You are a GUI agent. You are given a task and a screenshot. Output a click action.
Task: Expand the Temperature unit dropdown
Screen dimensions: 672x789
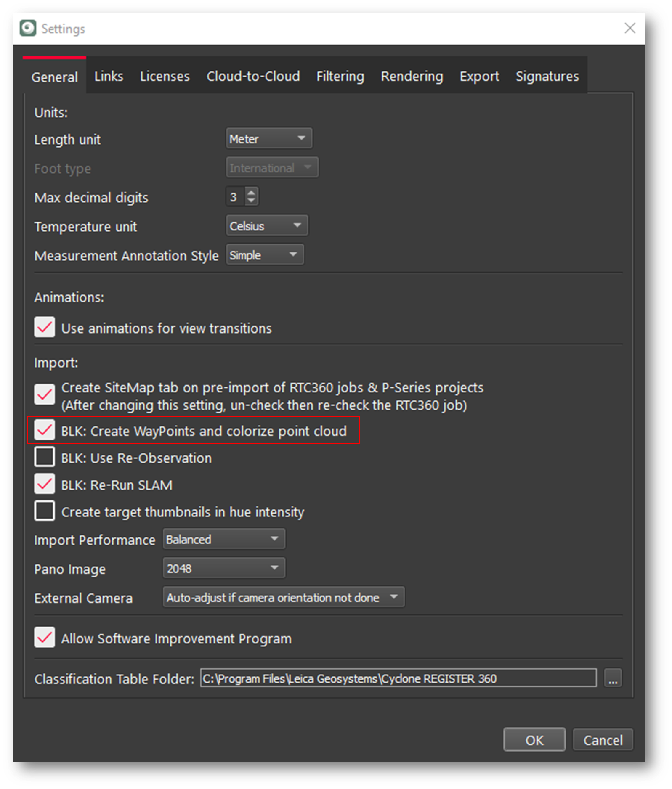tap(267, 226)
